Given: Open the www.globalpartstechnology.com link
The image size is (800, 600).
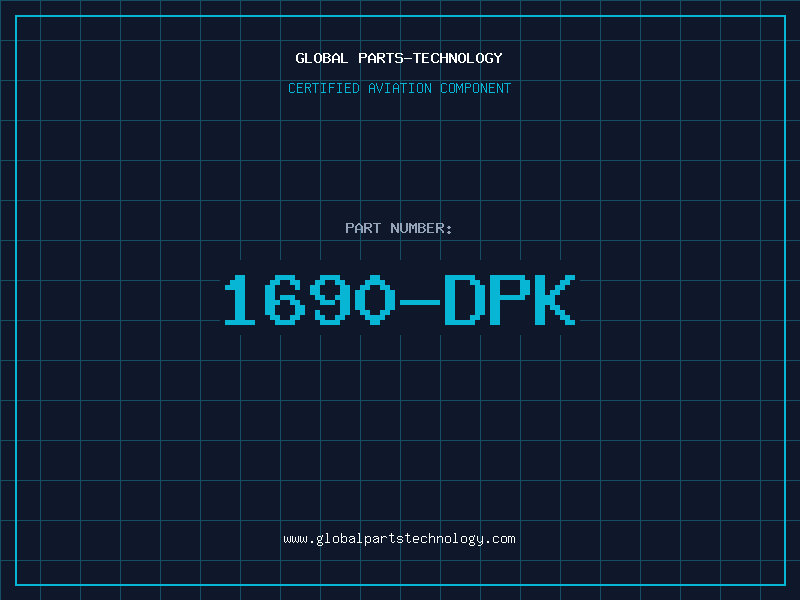Looking at the screenshot, I should click(399, 539).
